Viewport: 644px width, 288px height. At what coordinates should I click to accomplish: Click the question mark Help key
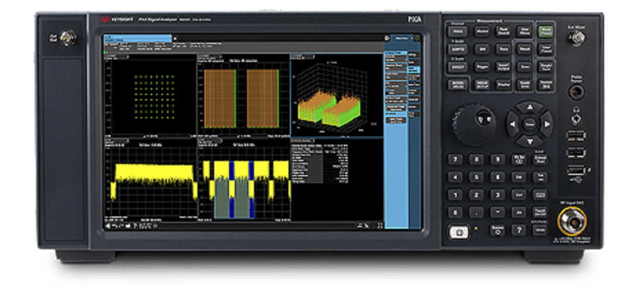(x=519, y=230)
